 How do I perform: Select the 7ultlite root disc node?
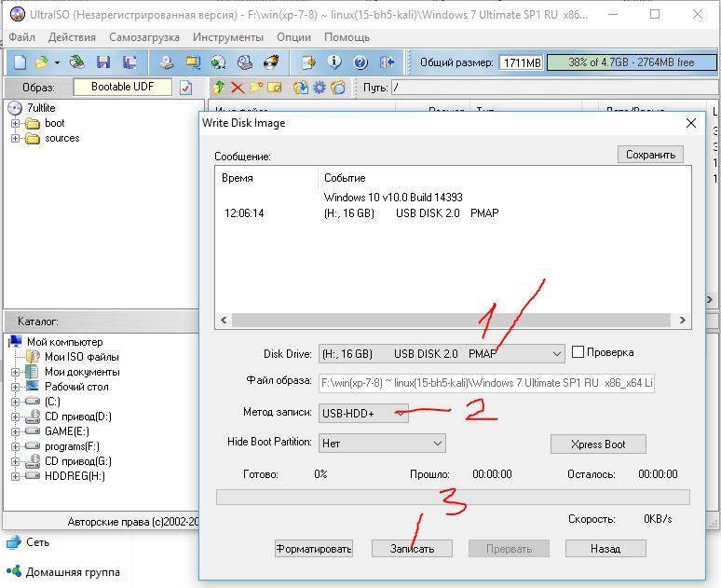point(41,108)
